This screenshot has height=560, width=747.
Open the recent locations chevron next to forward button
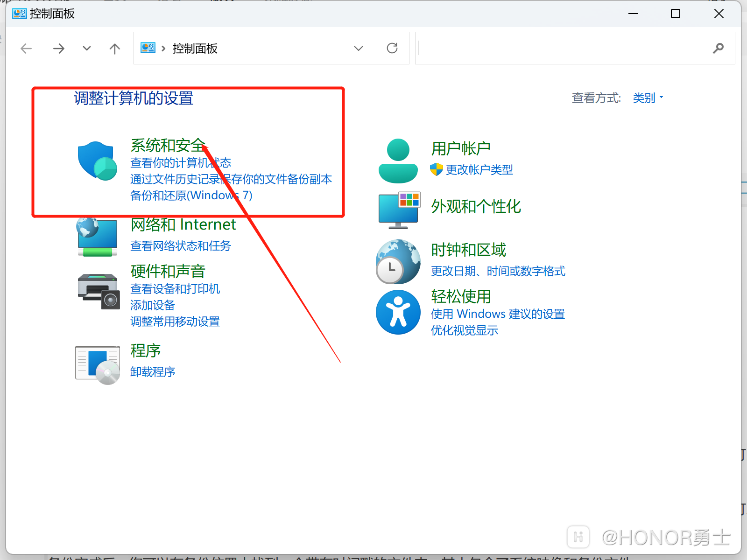86,48
